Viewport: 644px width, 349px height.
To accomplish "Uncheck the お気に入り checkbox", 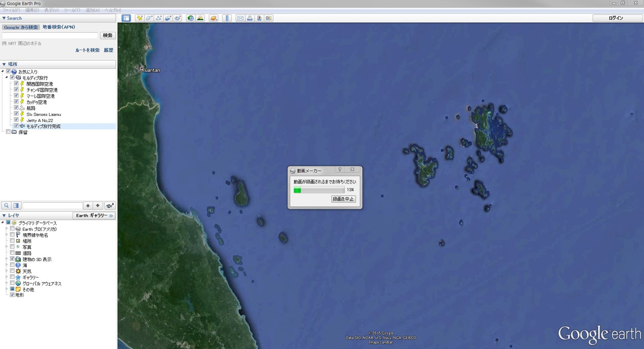I will 8,72.
